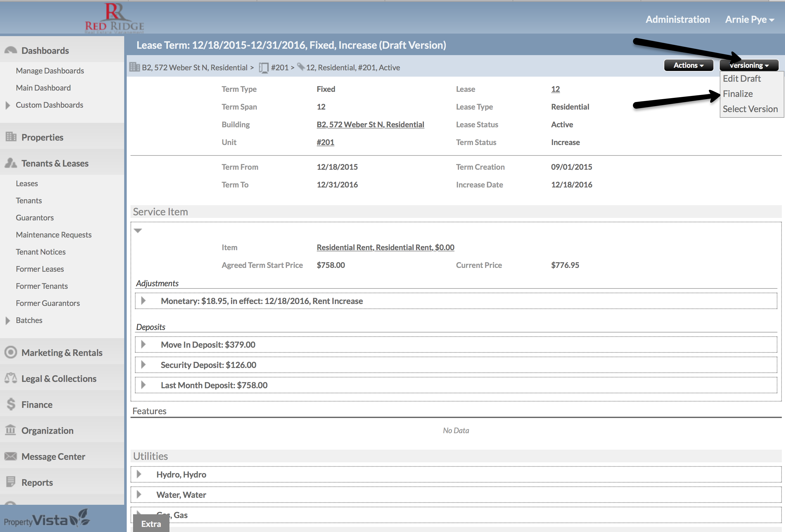Screen dimensions: 785x532
Task: Collapse the Service Item section arrow
Action: (138, 231)
